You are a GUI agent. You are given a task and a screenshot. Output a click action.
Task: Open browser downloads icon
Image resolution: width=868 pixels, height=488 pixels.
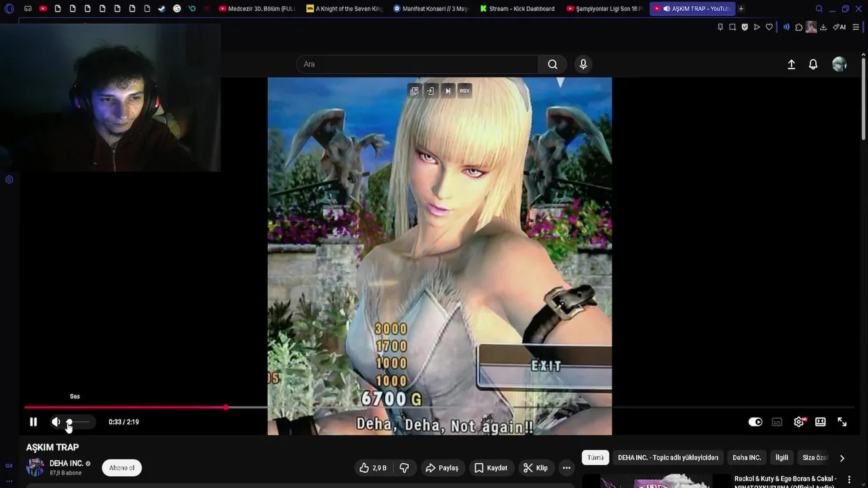click(x=823, y=27)
